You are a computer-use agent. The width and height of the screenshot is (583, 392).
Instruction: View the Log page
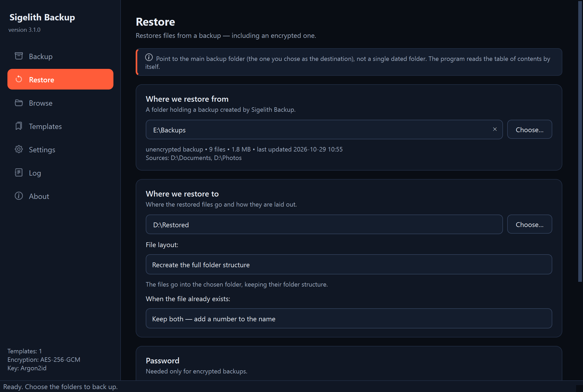point(60,173)
